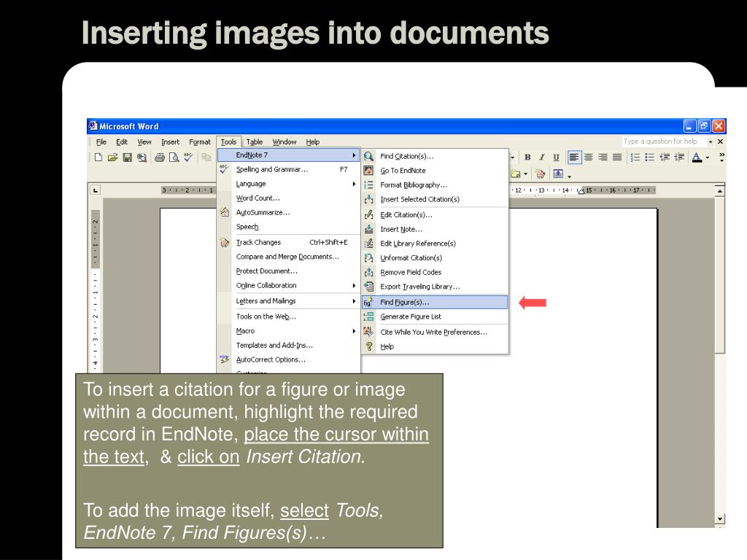The image size is (747, 560).
Task: Click the Find Citation(s) magnifier icon
Action: coord(368,156)
